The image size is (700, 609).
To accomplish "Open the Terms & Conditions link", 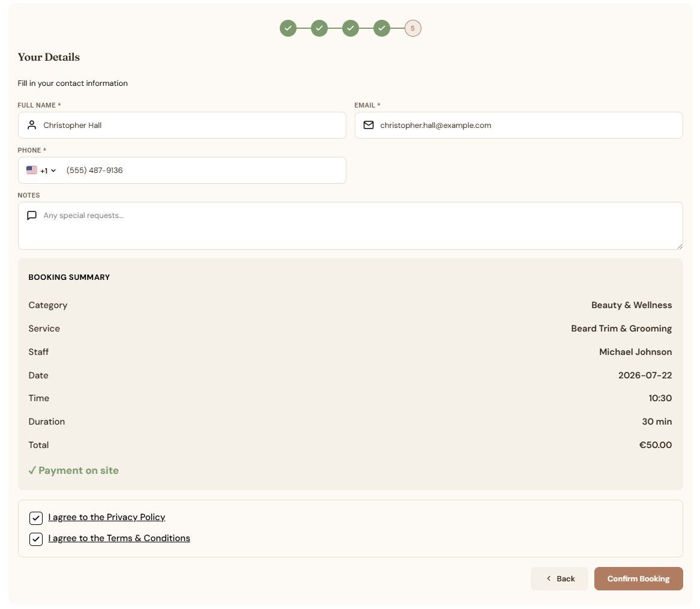I will tap(119, 538).
